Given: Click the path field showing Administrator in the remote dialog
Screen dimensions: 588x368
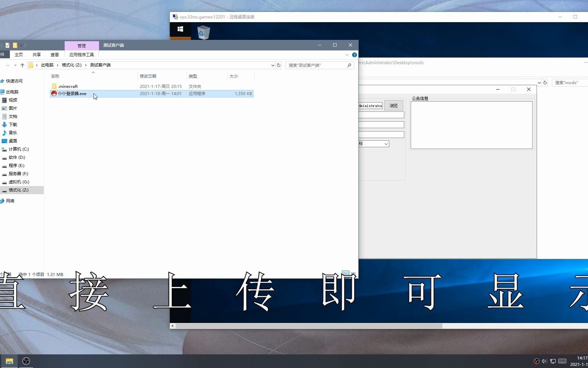Looking at the screenshot, I should pyautogui.click(x=371, y=106).
